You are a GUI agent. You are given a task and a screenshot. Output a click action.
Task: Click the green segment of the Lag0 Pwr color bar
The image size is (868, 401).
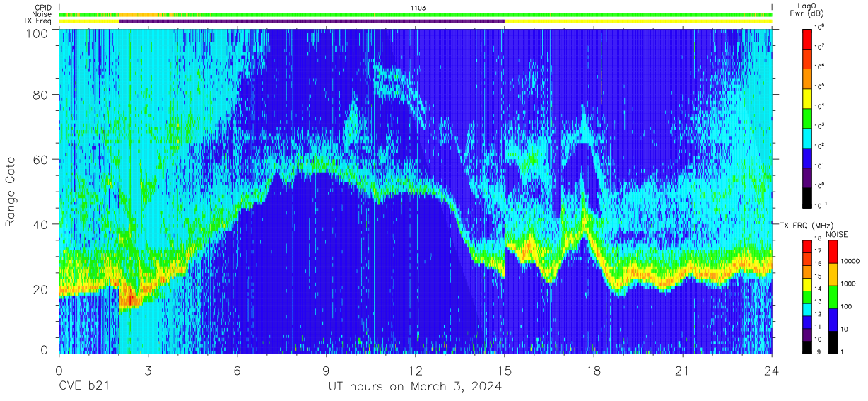click(x=807, y=118)
